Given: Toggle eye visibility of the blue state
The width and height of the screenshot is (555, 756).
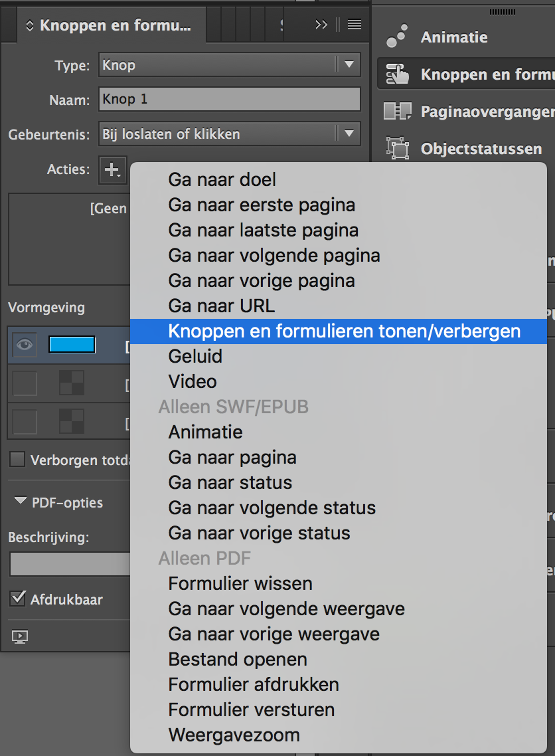Looking at the screenshot, I should click(25, 345).
